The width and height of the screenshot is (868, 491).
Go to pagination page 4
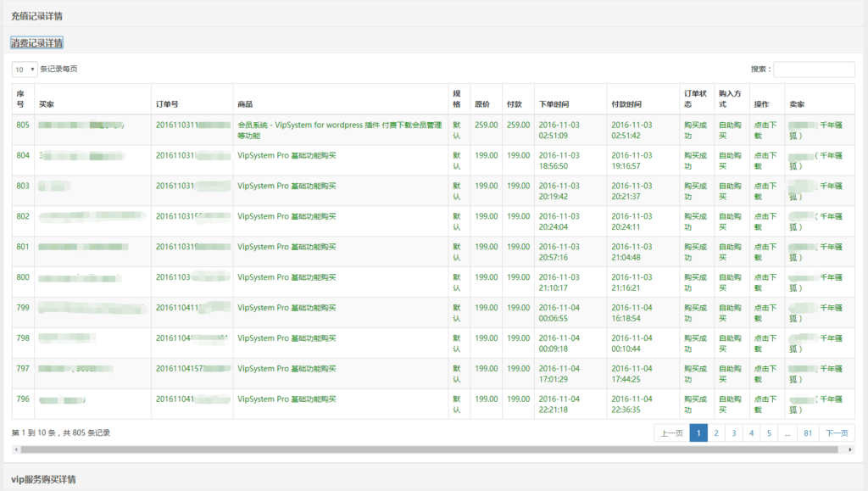752,432
